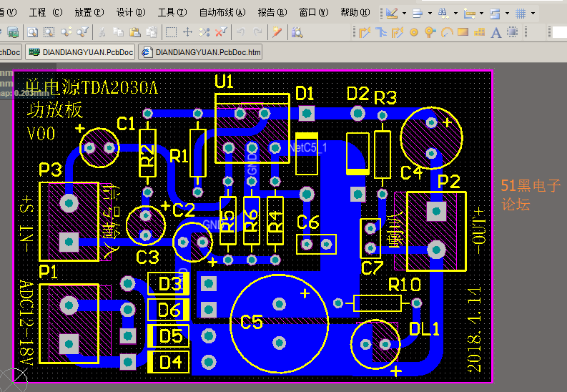567x392 pixels.
Task: Select the V00 version text
Action: coord(41,134)
